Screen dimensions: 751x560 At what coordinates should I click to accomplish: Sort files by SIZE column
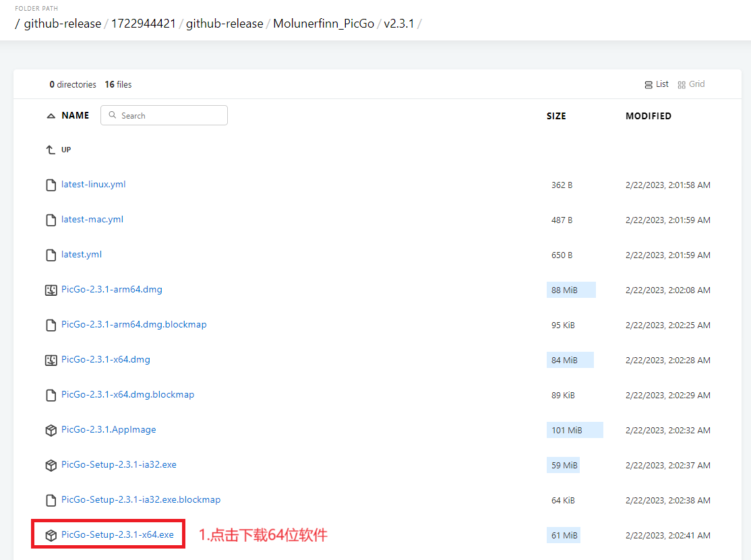click(x=556, y=116)
